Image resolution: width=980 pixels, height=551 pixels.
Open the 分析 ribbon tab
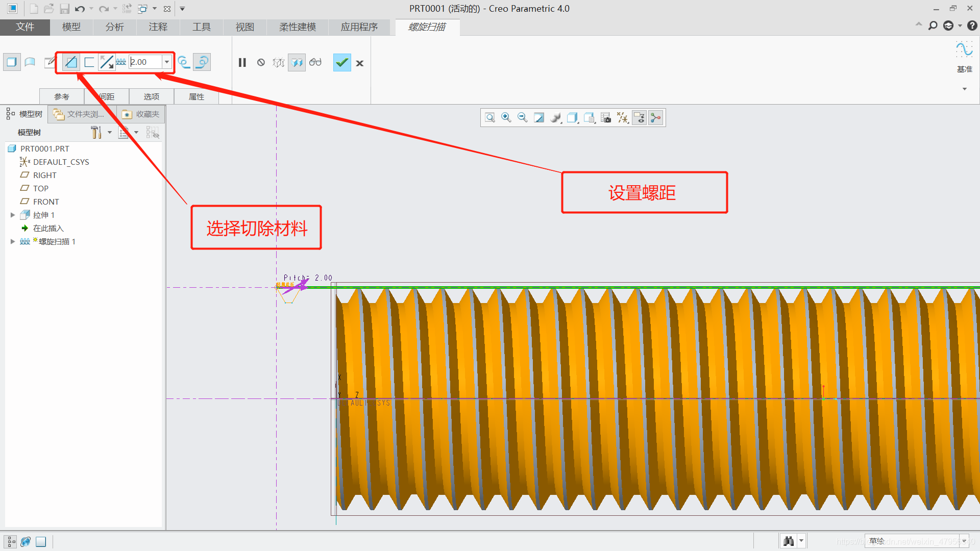114,27
